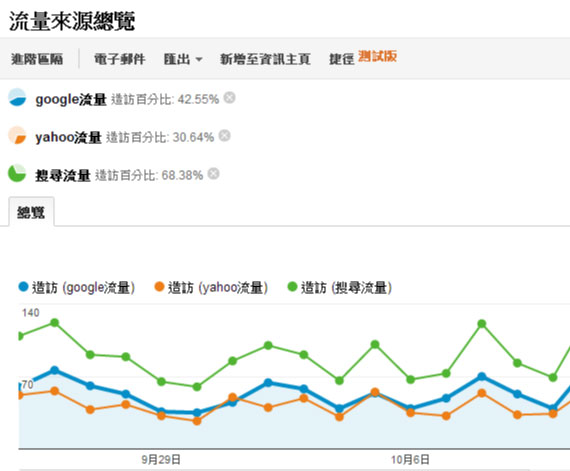The height and width of the screenshot is (471, 570).
Task: Select the google流量 segment name
Action: click(x=71, y=99)
